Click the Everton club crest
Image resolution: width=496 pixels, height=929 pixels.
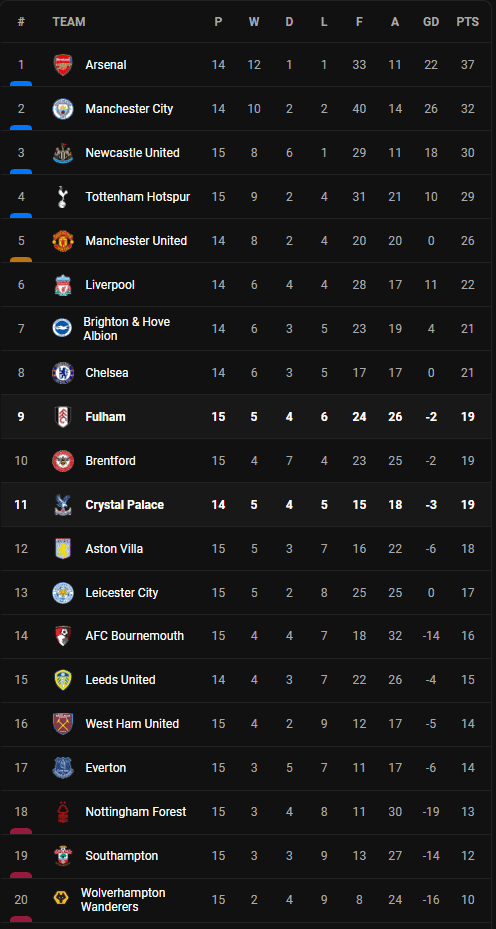click(63, 768)
